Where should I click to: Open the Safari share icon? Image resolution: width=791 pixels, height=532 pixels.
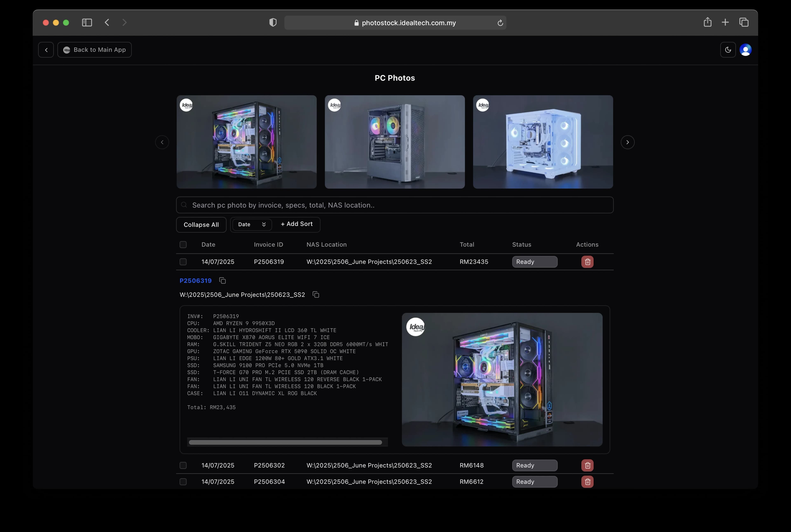[708, 22]
